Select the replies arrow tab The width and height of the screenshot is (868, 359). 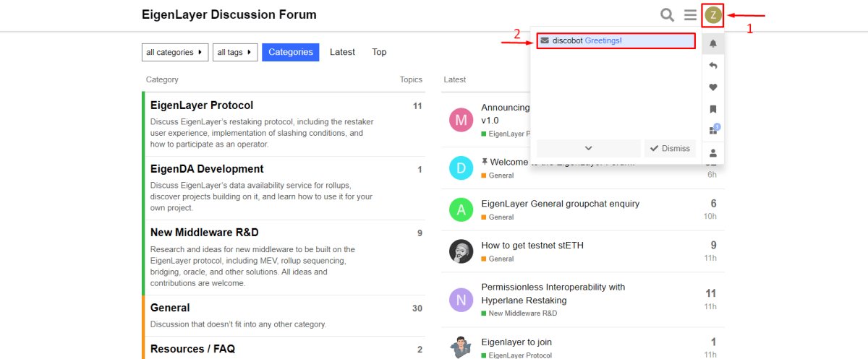pyautogui.click(x=713, y=66)
